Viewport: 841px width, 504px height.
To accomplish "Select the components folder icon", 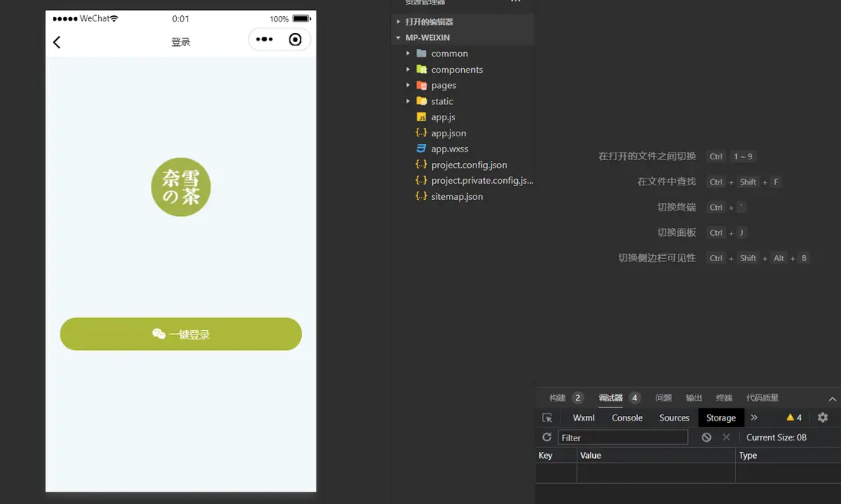I will (421, 69).
